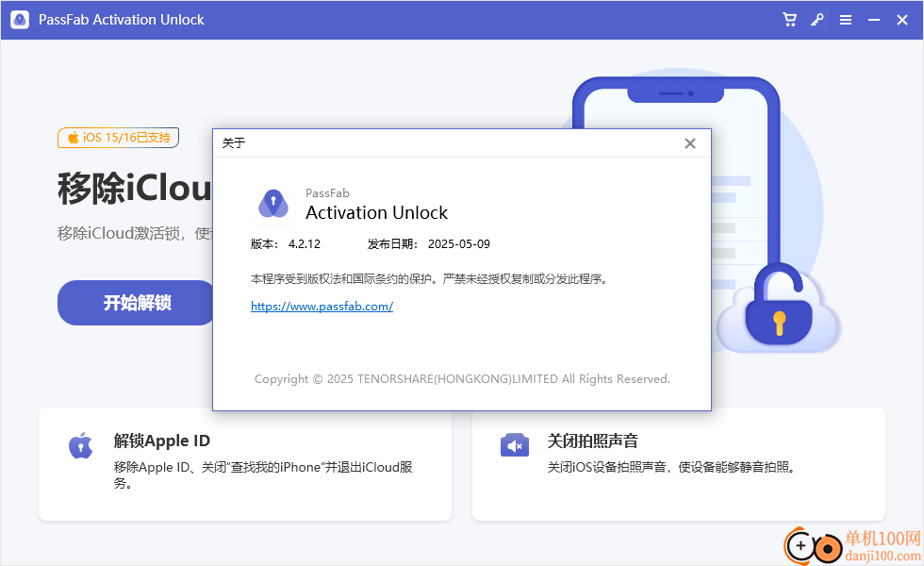Click the 开始解锁 button
Image resolution: width=924 pixels, height=566 pixels.
click(137, 303)
